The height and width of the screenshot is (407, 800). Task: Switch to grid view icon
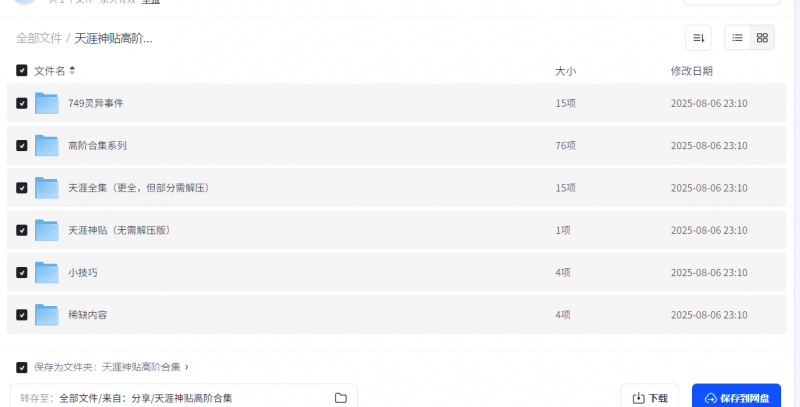762,38
